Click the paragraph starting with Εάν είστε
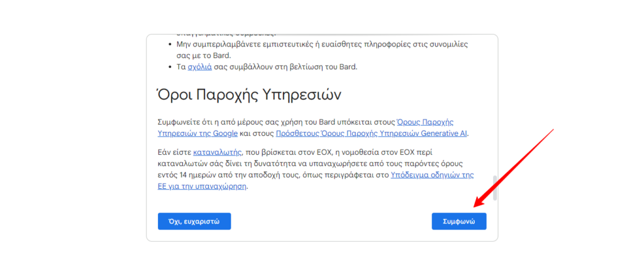 (316, 169)
